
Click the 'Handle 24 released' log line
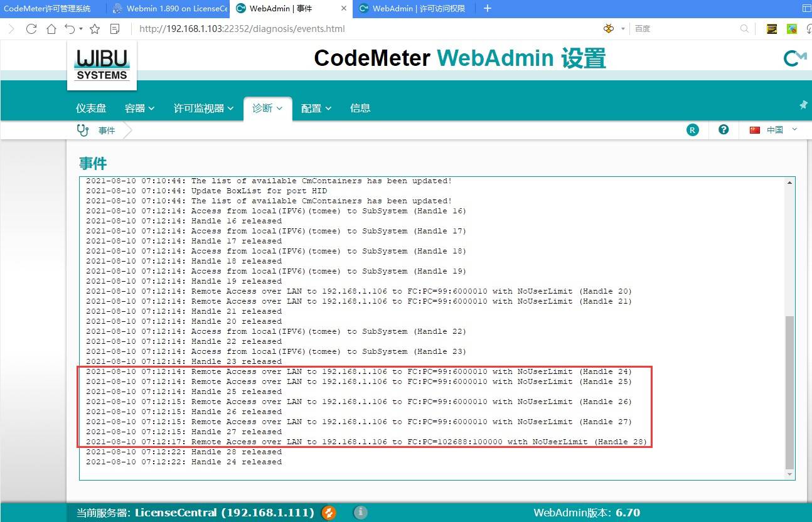point(184,462)
